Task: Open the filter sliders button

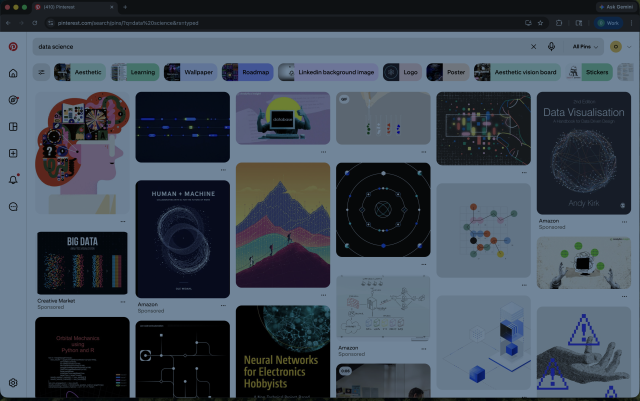Action: 41,72
